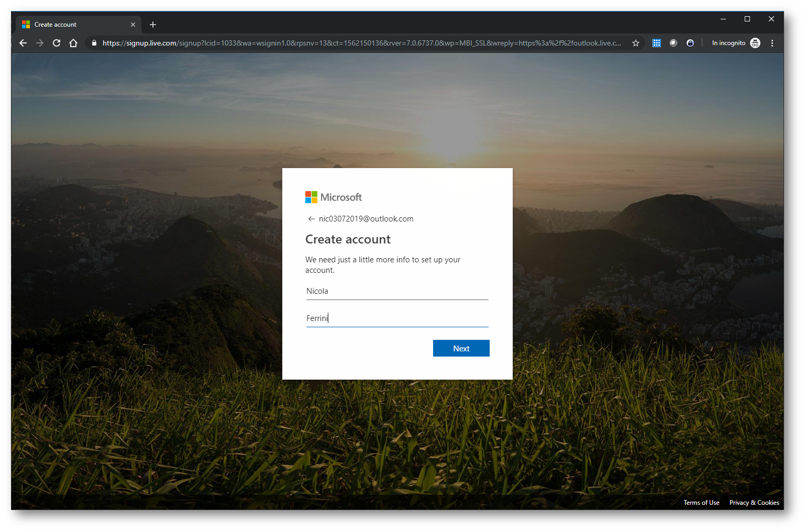Image resolution: width=806 pixels, height=532 pixels.
Task: Click the nic03072019@outlook.com email text
Action: tap(366, 219)
